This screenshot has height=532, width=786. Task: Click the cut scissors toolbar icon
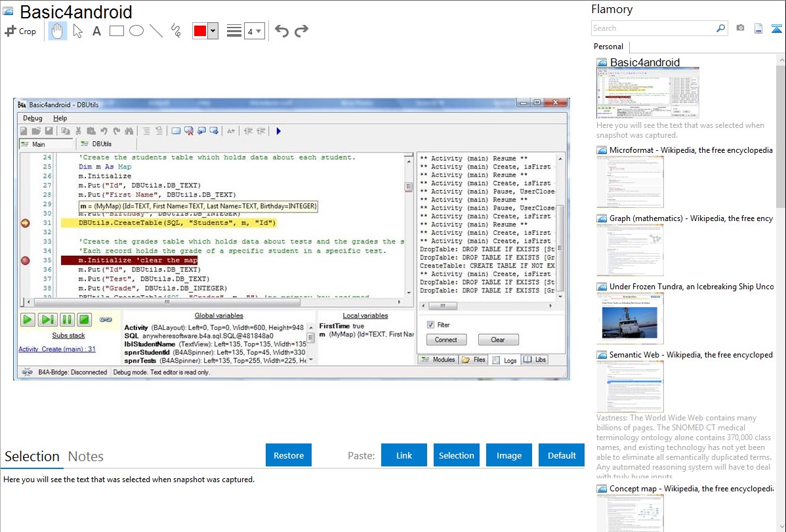pyautogui.click(x=78, y=131)
